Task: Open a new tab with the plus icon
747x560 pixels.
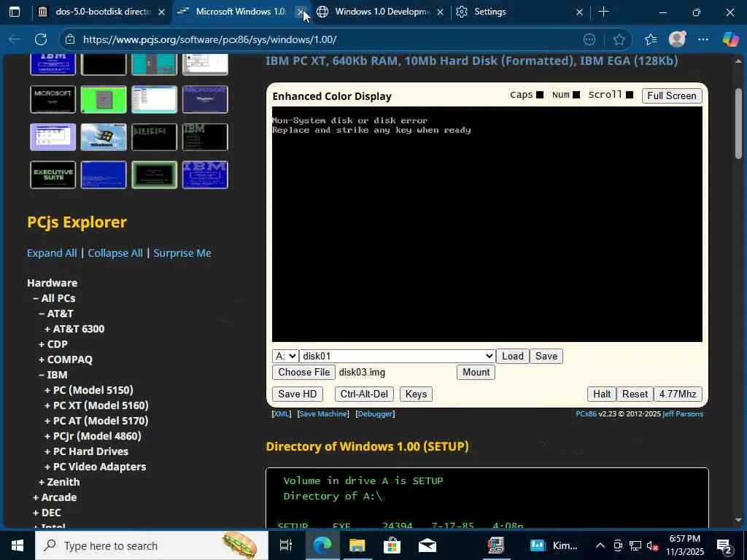Action: point(603,12)
